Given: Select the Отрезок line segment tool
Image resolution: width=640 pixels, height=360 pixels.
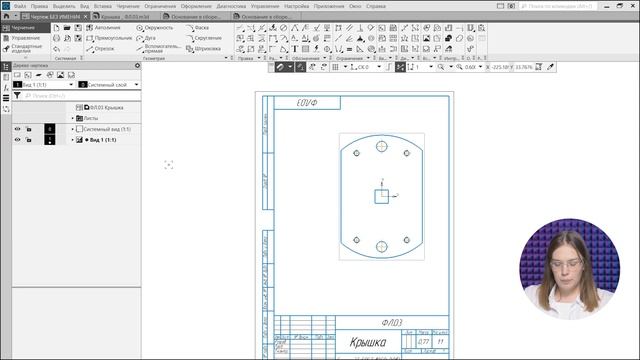Looking at the screenshot, I should pos(100,49).
